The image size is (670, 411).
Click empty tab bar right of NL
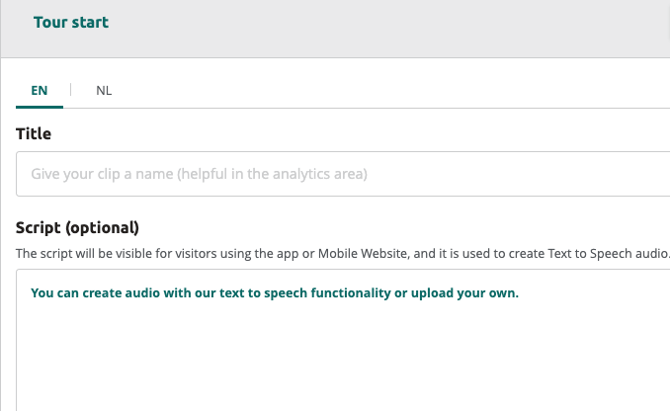(x=400, y=90)
